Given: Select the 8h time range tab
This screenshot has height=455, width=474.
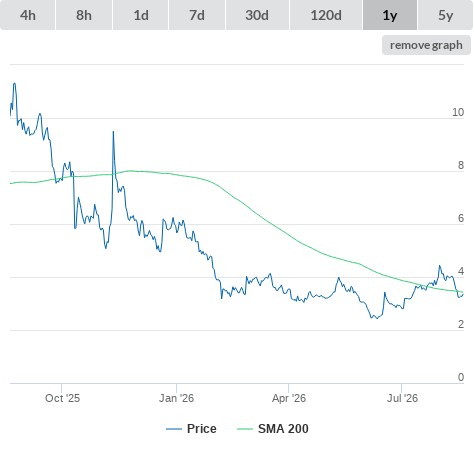Looking at the screenshot, I should click(84, 15).
